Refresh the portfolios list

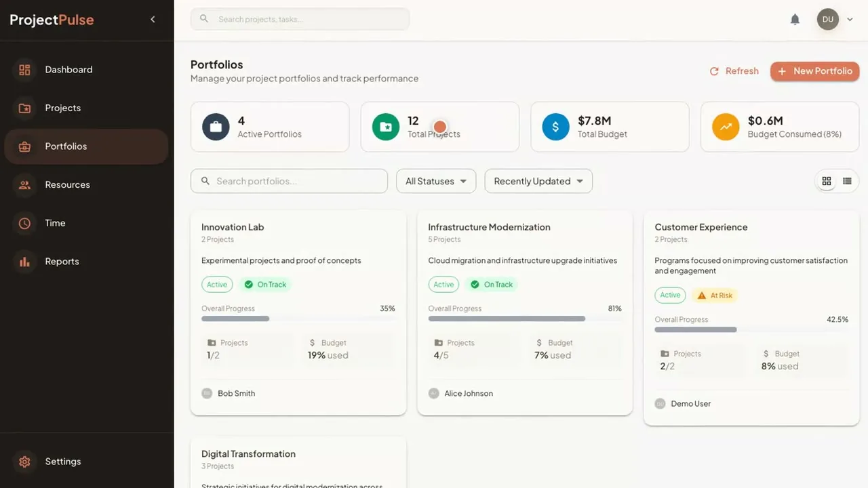point(734,71)
